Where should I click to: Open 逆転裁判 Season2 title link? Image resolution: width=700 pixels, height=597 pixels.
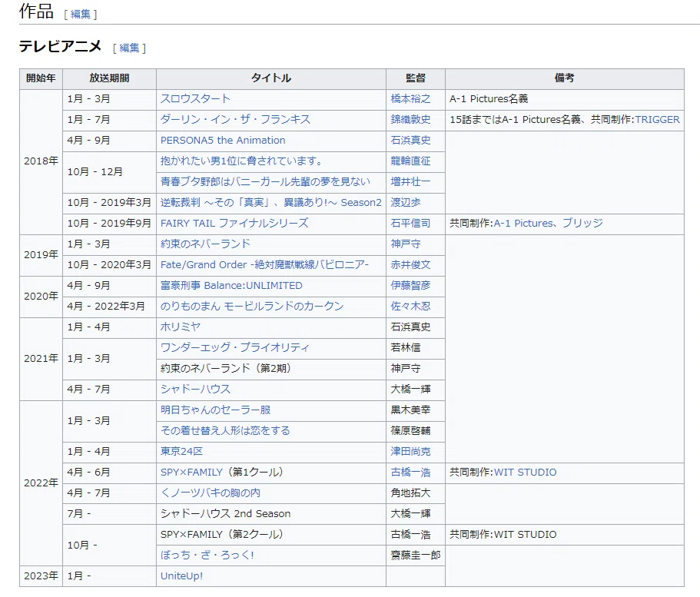[x=271, y=203]
